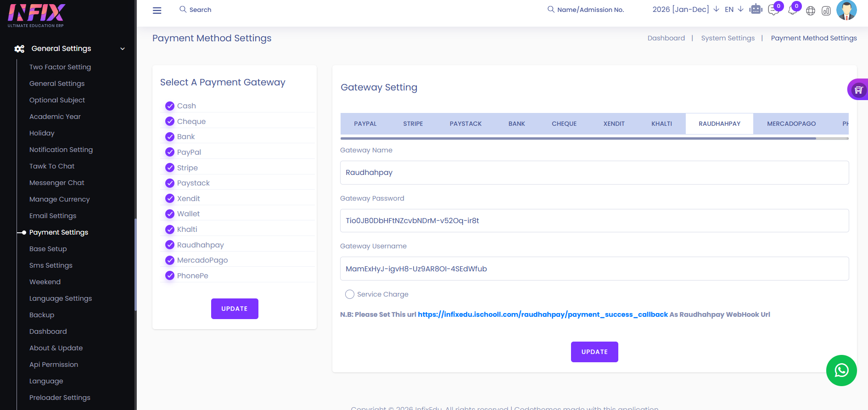868x410 pixels.
Task: Open the reports chart icon in header
Action: point(826,11)
